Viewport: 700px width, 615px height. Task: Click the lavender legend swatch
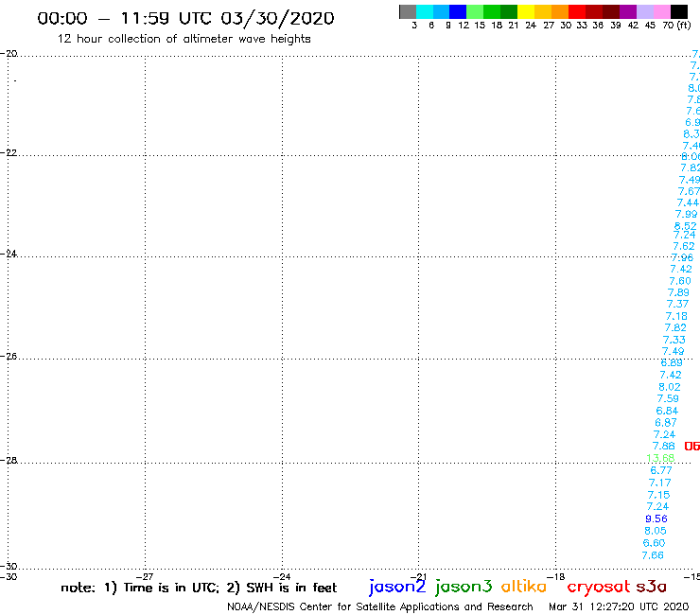point(645,11)
